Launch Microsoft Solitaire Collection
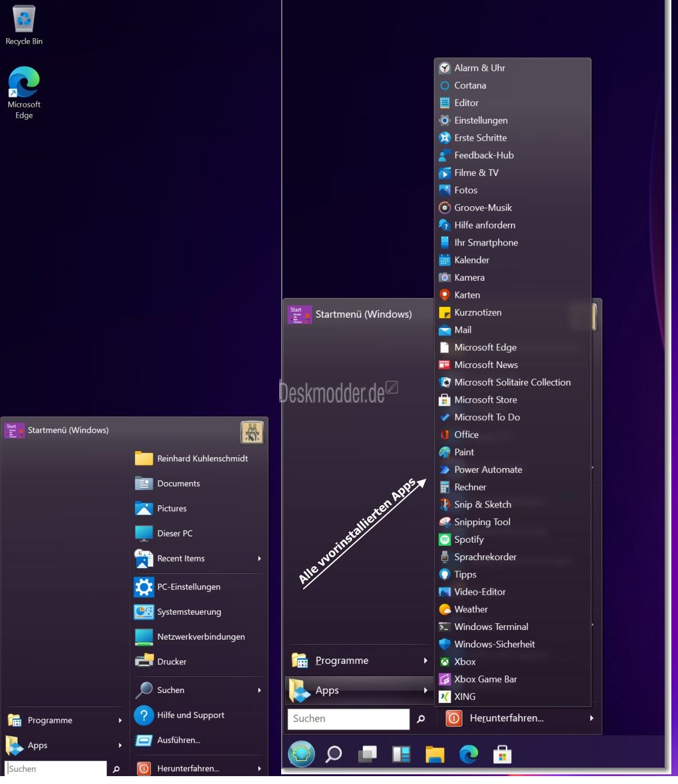This screenshot has width=678, height=784. pyautogui.click(x=512, y=383)
